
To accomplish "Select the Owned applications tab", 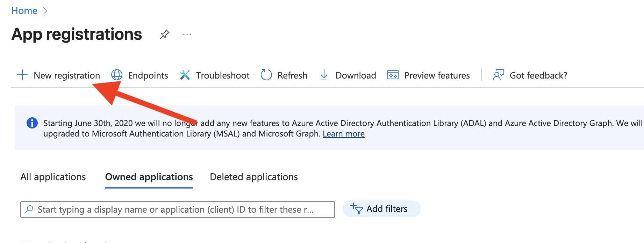I will click(x=149, y=177).
